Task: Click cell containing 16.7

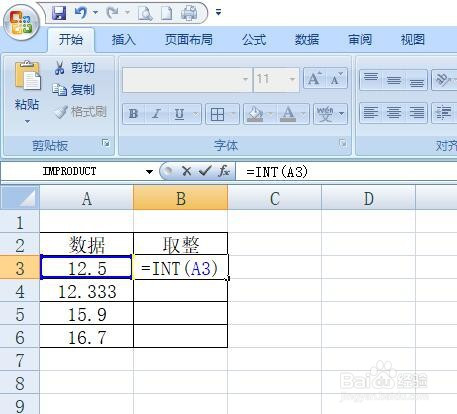Action: (87, 337)
